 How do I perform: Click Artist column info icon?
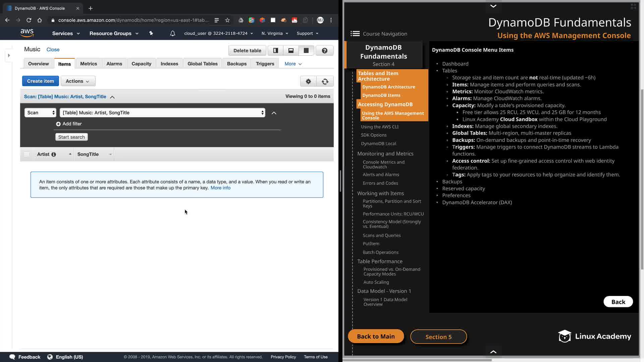tap(54, 155)
